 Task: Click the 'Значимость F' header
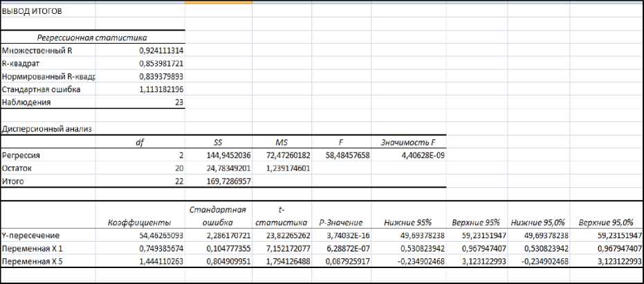coord(408,143)
